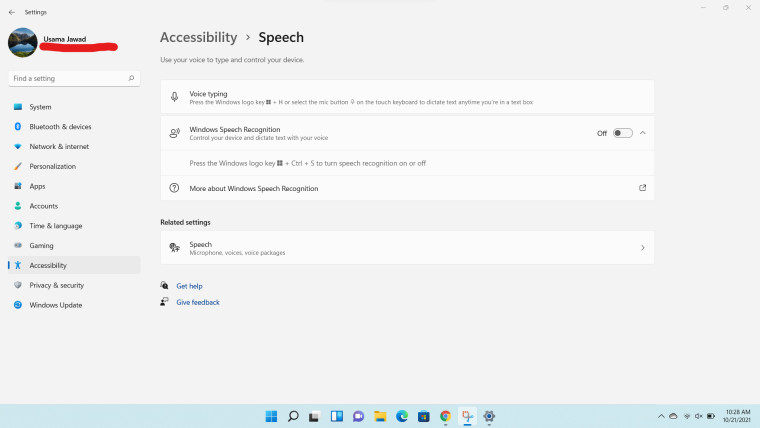The height and width of the screenshot is (428, 760).
Task: Open More about Windows Speech Recognition
Action: click(407, 188)
